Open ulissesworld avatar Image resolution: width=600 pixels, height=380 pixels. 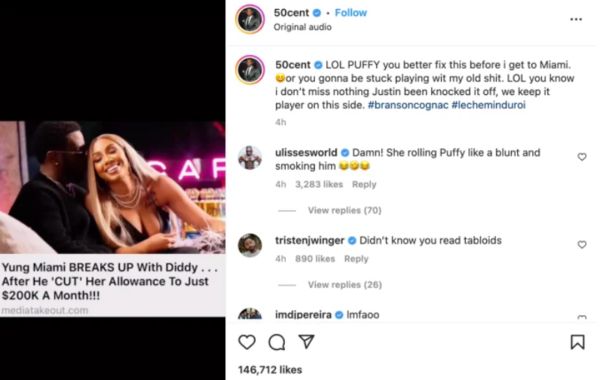(250, 157)
